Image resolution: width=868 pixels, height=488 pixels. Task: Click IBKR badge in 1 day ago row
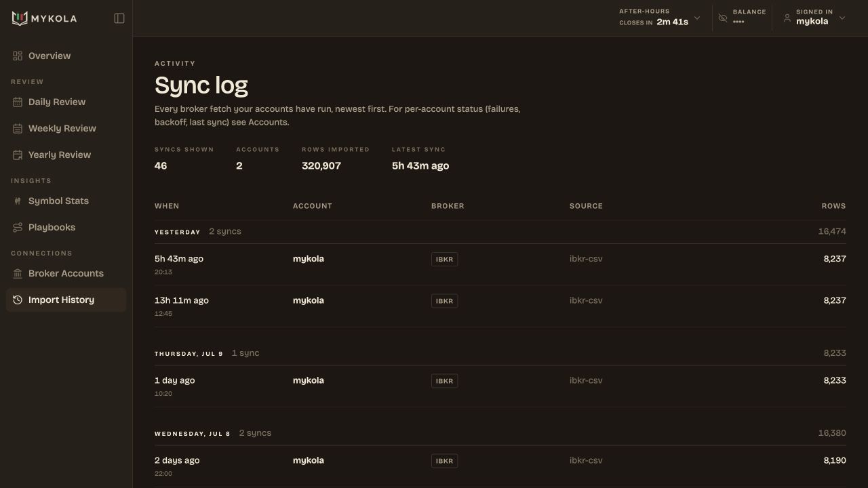[444, 381]
